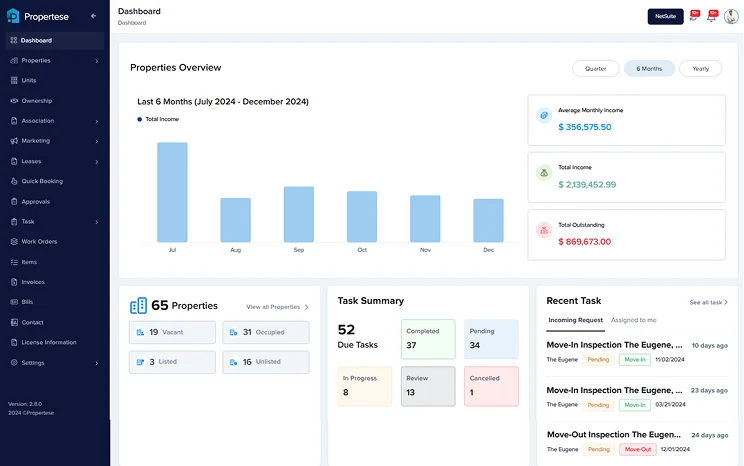The height and width of the screenshot is (466, 744).
Task: Click the Total Income legend dot
Action: point(139,119)
